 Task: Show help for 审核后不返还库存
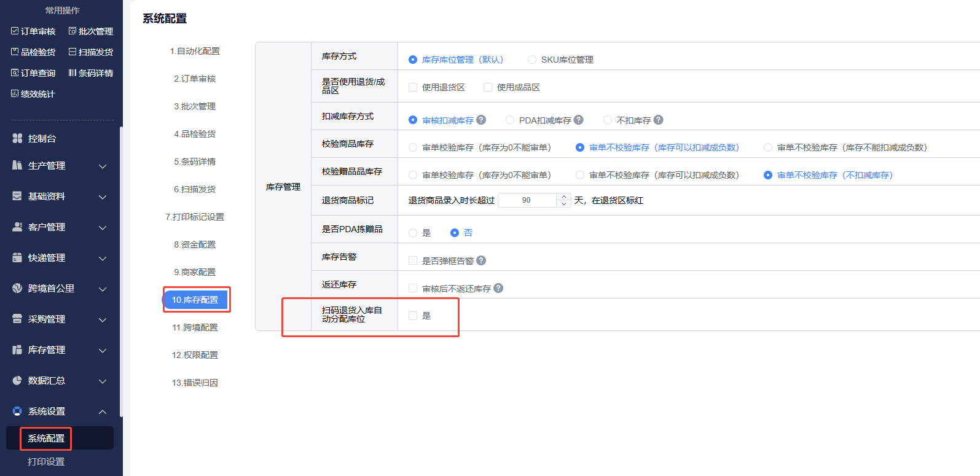pos(498,288)
